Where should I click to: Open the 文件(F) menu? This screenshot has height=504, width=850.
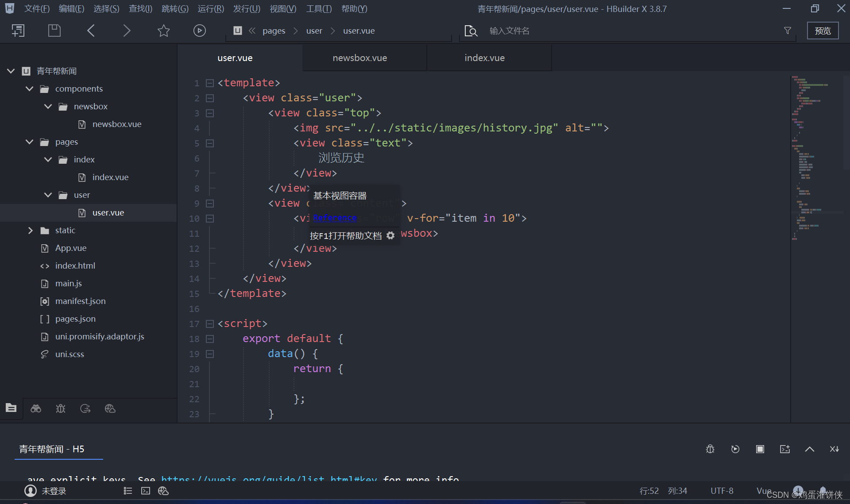click(37, 9)
